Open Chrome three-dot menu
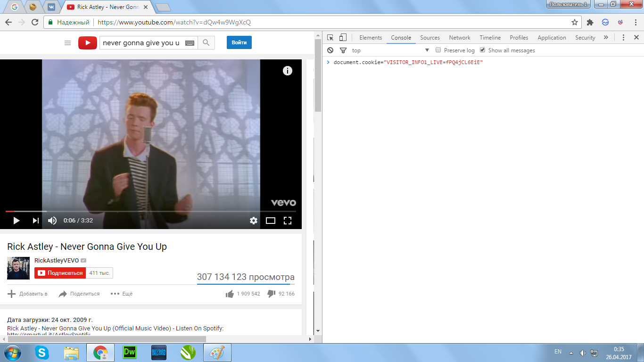 (x=635, y=22)
